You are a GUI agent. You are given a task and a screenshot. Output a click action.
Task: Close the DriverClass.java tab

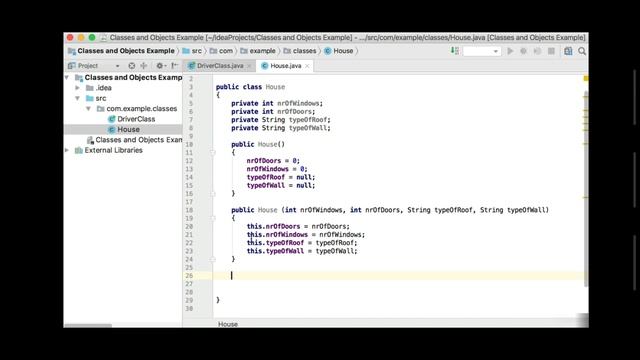pyautogui.click(x=249, y=66)
